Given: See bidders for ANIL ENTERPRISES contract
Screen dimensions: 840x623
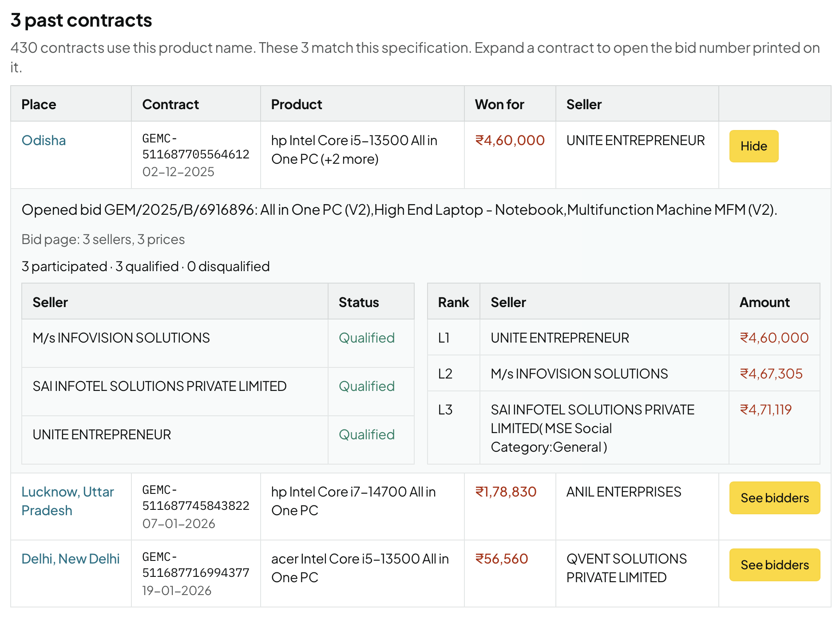Looking at the screenshot, I should point(774,498).
